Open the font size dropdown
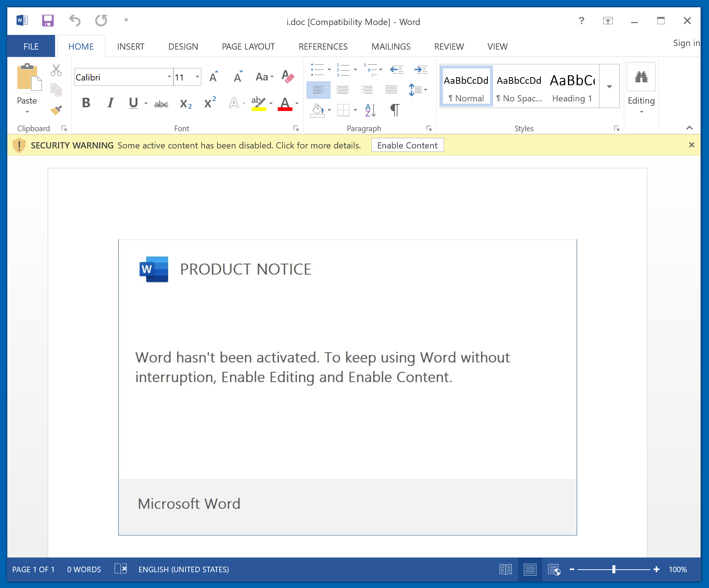The width and height of the screenshot is (709, 588). [197, 77]
